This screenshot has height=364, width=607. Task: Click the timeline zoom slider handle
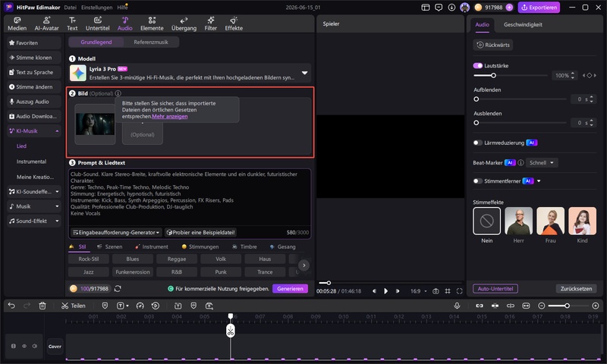pyautogui.click(x=567, y=306)
